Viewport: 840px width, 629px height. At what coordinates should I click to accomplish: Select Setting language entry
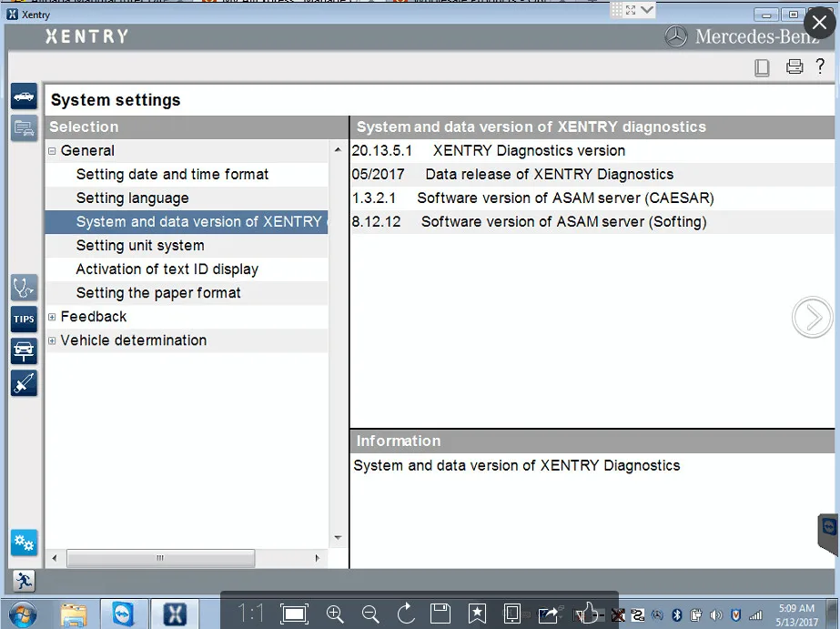pyautogui.click(x=187, y=198)
